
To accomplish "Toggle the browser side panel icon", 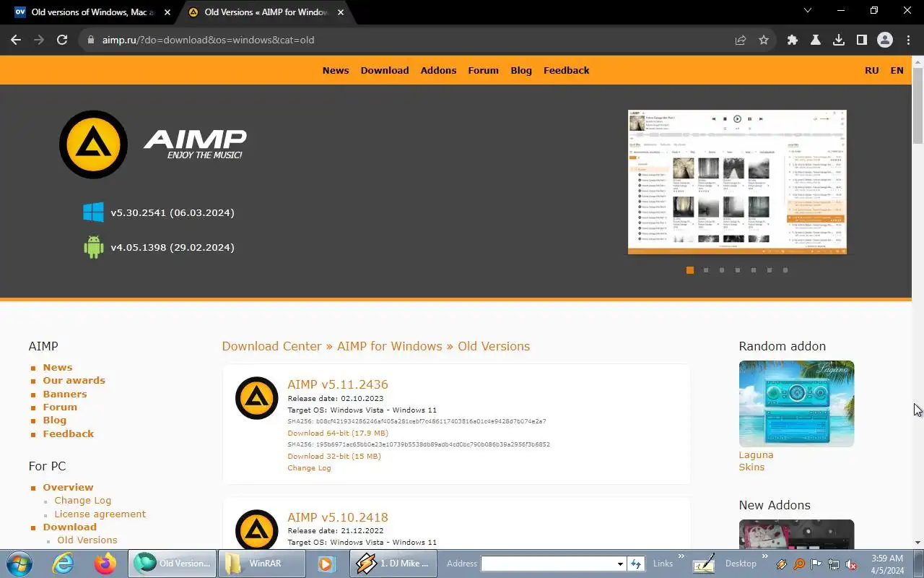I will 862,40.
